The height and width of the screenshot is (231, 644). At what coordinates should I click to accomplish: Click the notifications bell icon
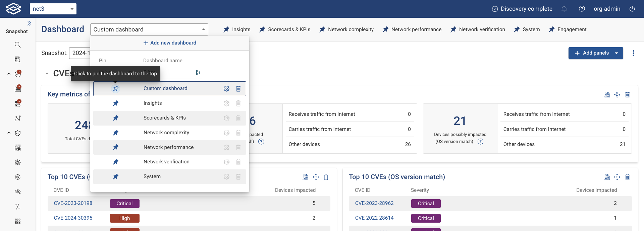point(564,9)
